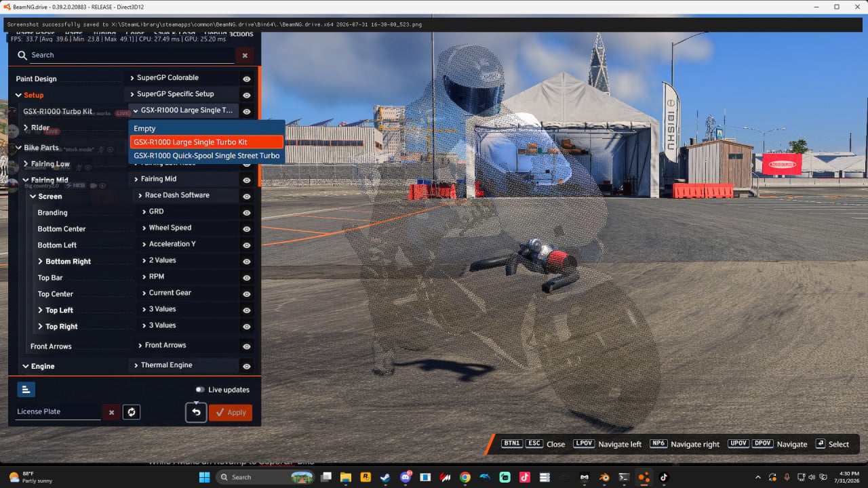Open the GRD slot dropdown

(188, 211)
